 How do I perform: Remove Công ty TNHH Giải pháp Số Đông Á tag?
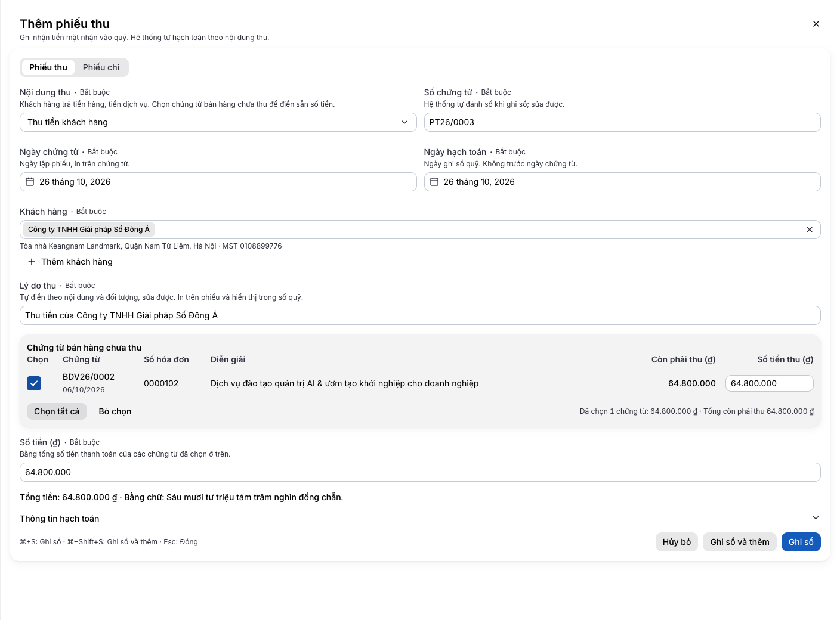[x=809, y=230]
